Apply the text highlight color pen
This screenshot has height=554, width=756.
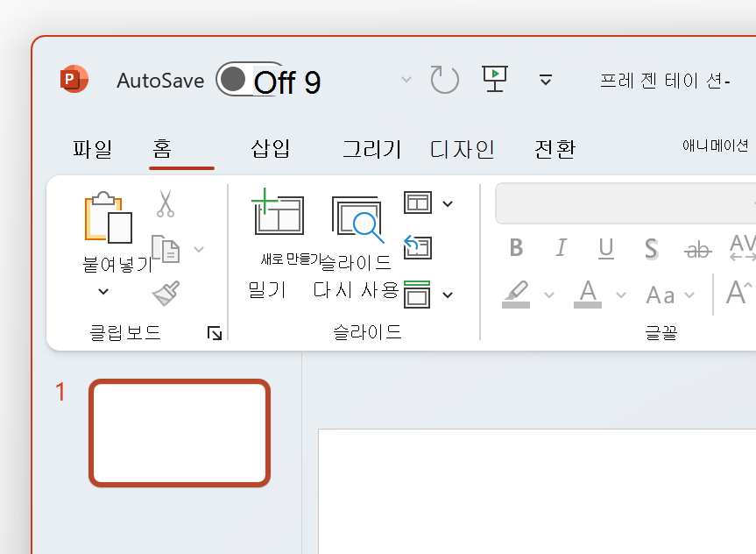coord(516,294)
